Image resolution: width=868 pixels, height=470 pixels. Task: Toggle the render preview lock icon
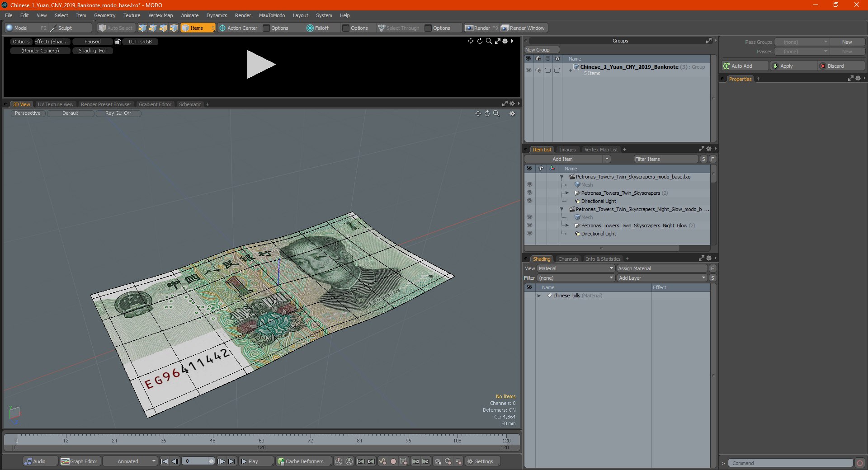pos(118,42)
